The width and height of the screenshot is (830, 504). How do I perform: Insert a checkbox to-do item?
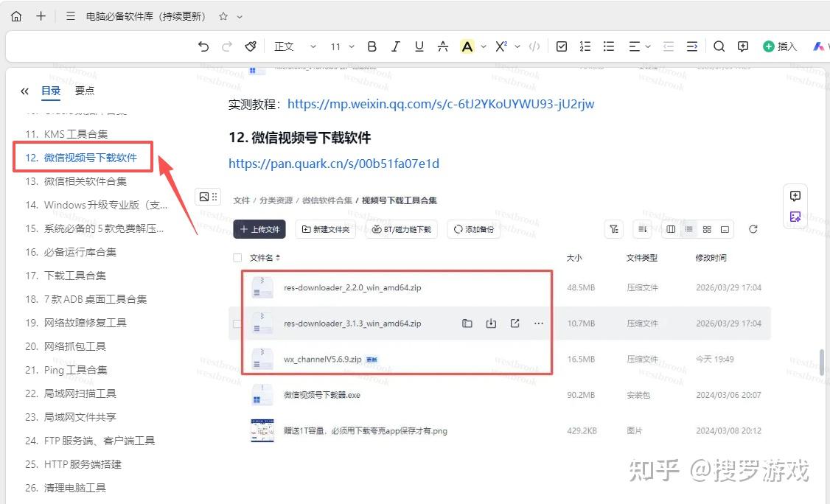click(x=562, y=46)
